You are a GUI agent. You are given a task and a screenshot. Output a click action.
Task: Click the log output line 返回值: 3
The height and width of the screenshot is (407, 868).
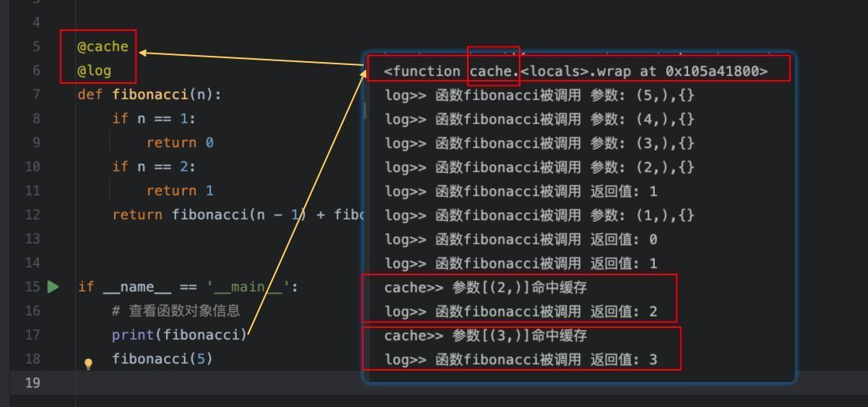click(521, 360)
